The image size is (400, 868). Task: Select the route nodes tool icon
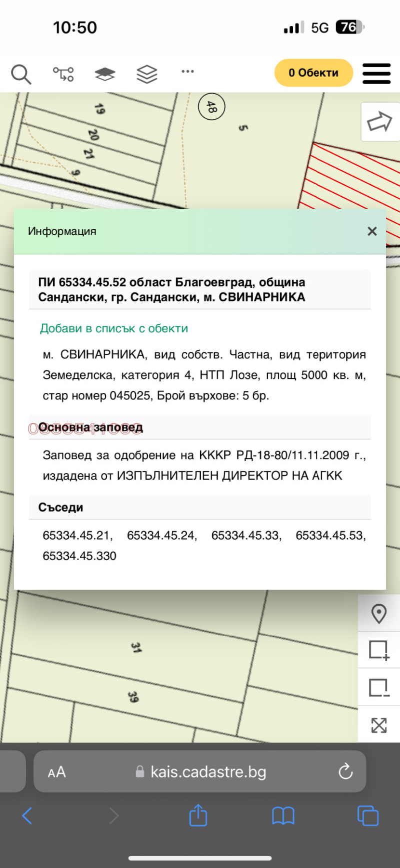pyautogui.click(x=63, y=74)
